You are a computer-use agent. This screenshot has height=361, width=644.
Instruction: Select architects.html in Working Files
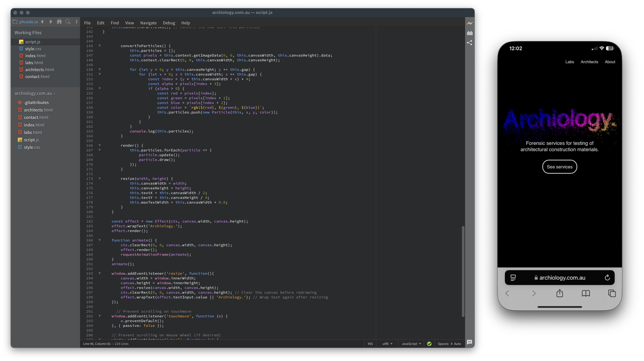(40, 70)
